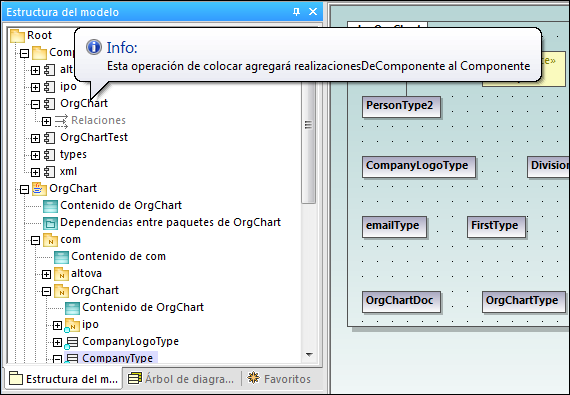
Task: Select the CompanyLogoType class icon
Action: [72, 342]
